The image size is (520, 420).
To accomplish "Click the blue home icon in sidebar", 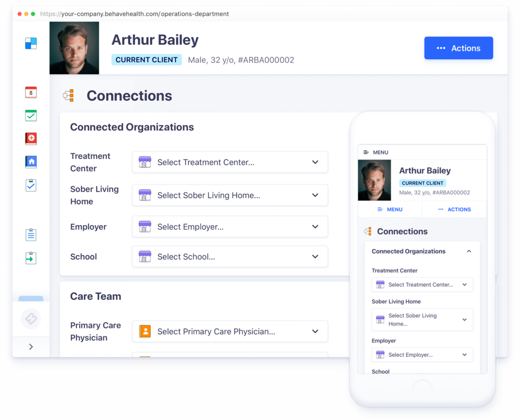I will pyautogui.click(x=31, y=162).
